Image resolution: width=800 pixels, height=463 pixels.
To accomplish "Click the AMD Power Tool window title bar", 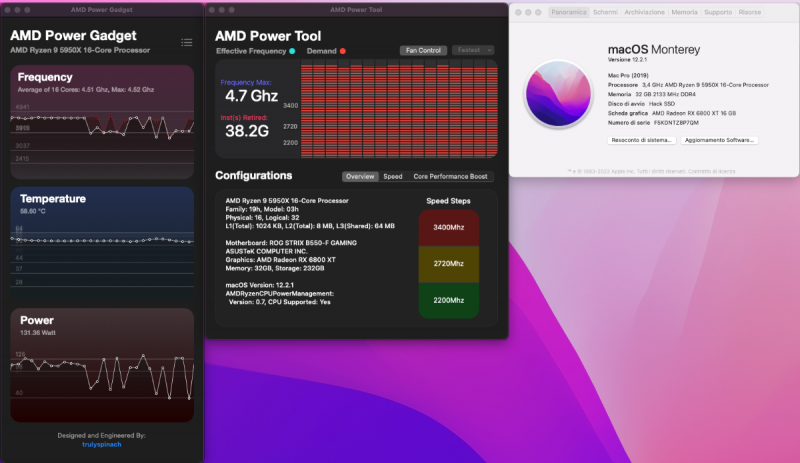I will pos(356,10).
